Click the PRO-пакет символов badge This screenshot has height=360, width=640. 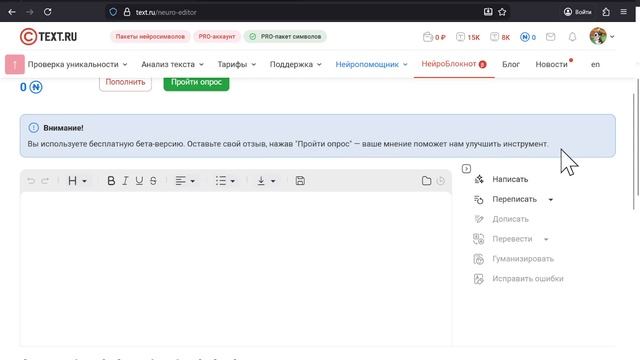[x=285, y=37]
